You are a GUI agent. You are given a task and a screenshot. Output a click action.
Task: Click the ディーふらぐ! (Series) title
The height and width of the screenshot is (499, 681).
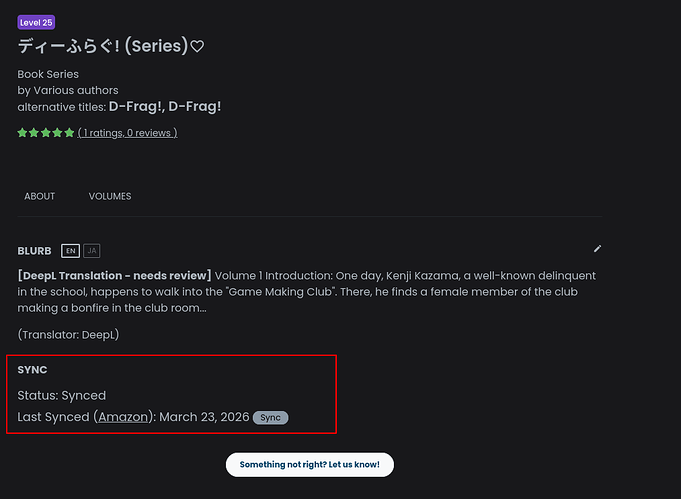point(103,46)
